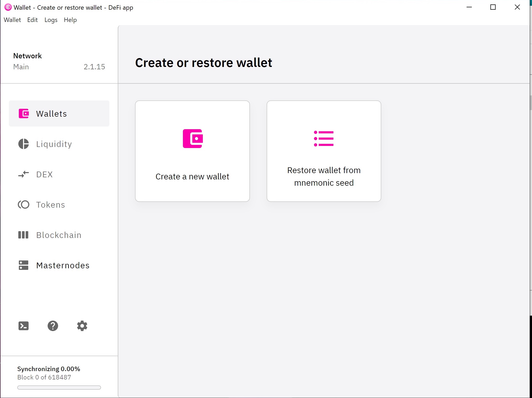Open the Liquidity pie chart icon

pyautogui.click(x=24, y=144)
